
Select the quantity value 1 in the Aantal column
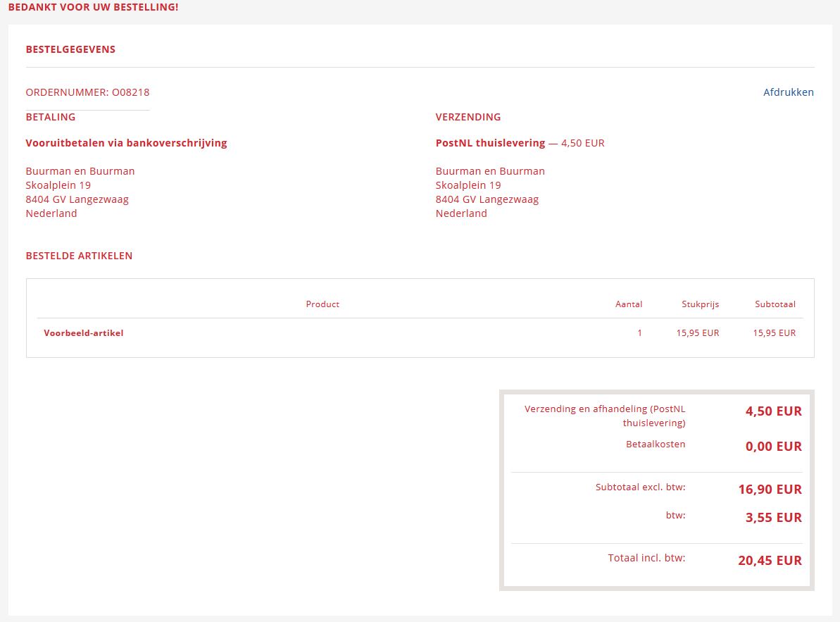pos(639,332)
